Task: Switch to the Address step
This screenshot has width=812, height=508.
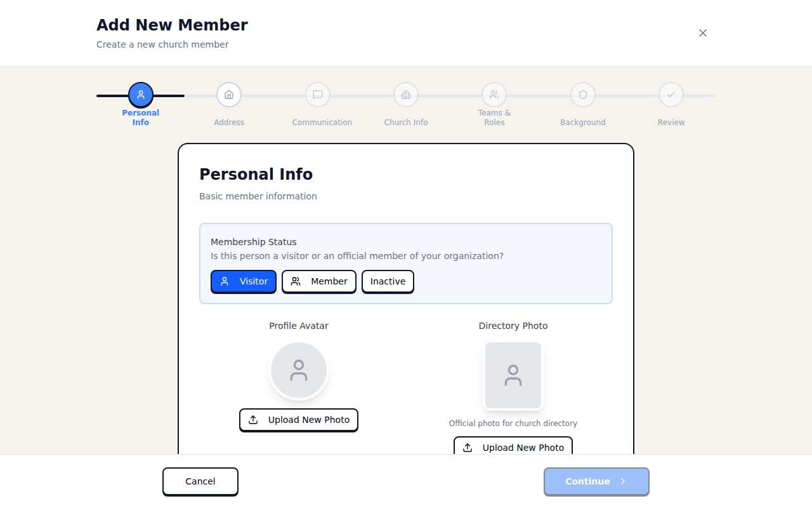Action: coord(229,122)
